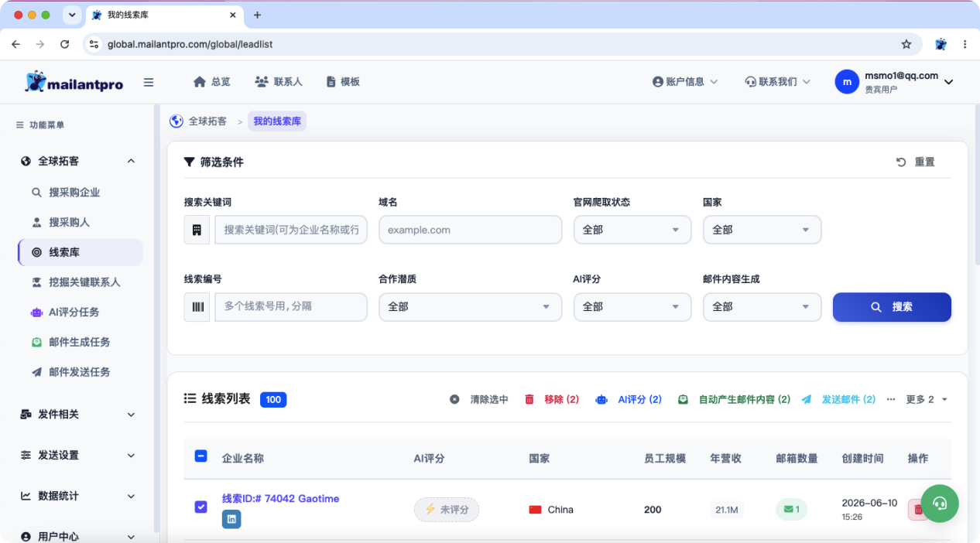Open 合作潜质 dropdown
This screenshot has height=543, width=980.
pos(470,307)
